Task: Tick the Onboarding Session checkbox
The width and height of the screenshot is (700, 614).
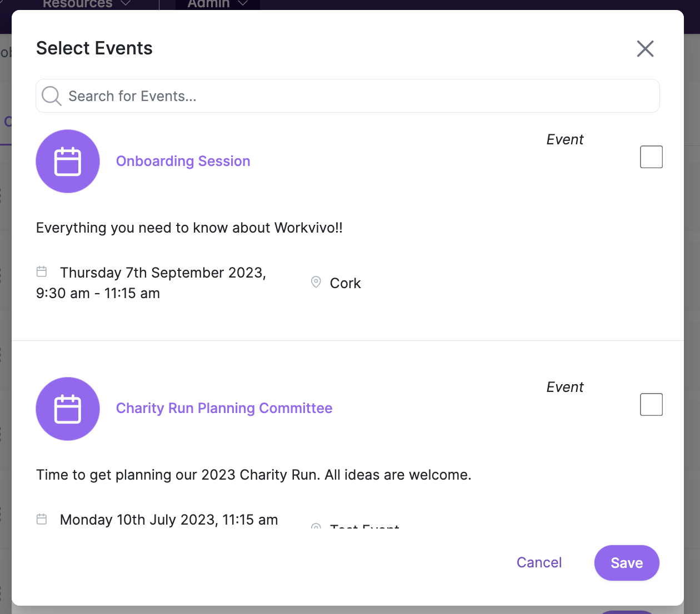Action: [651, 157]
